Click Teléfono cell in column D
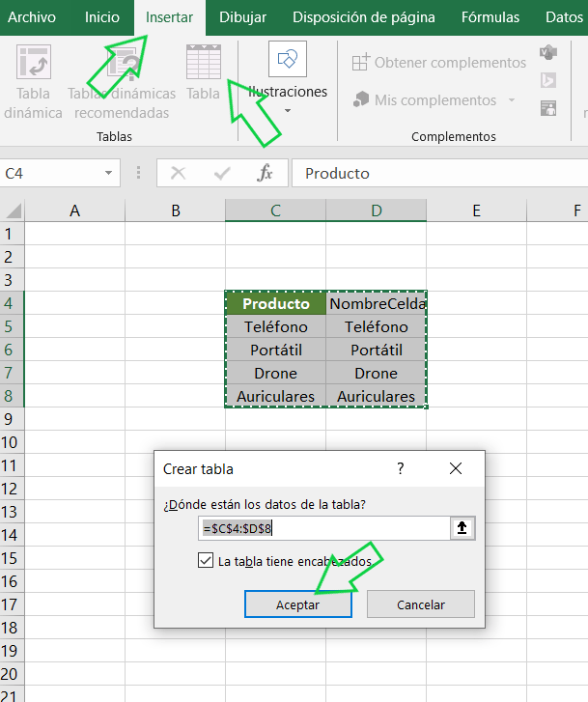This screenshot has height=702, width=588. pyautogui.click(x=377, y=326)
